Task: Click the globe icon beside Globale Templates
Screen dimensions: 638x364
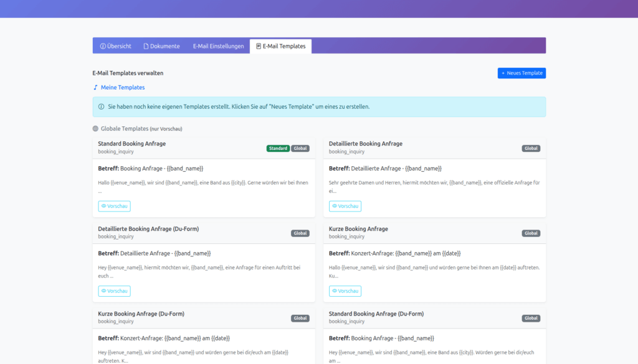Action: click(x=95, y=129)
